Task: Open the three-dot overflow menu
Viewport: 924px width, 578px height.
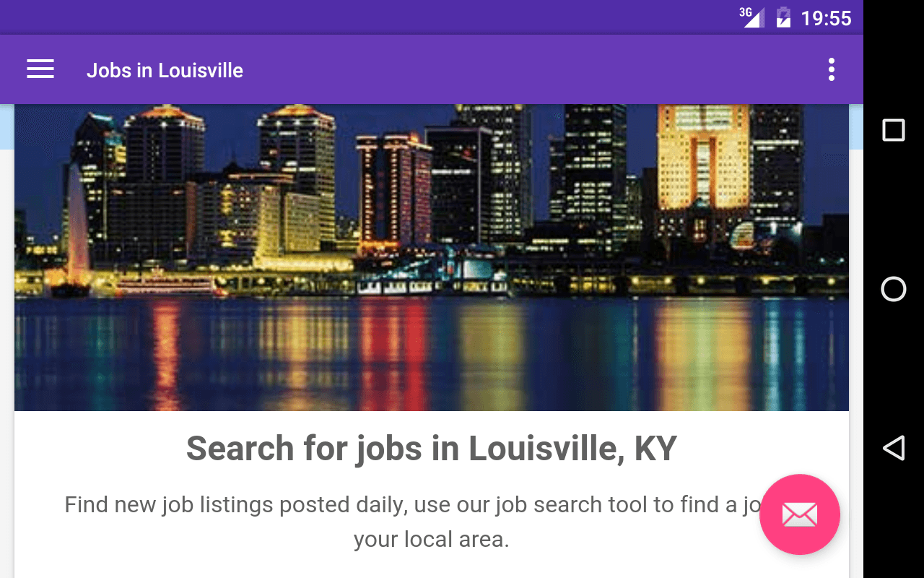Action: (x=832, y=69)
